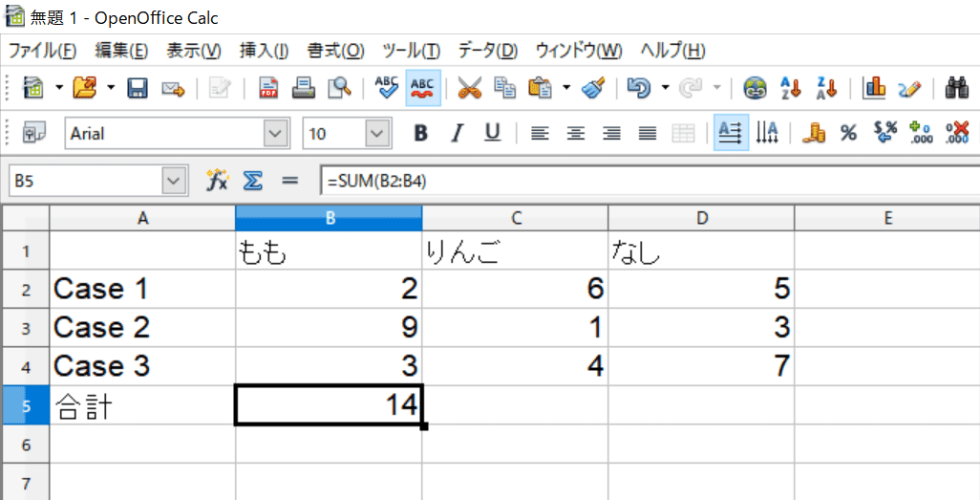Click the Open file folder icon
Viewport: 980px width, 500px height.
pyautogui.click(x=84, y=88)
